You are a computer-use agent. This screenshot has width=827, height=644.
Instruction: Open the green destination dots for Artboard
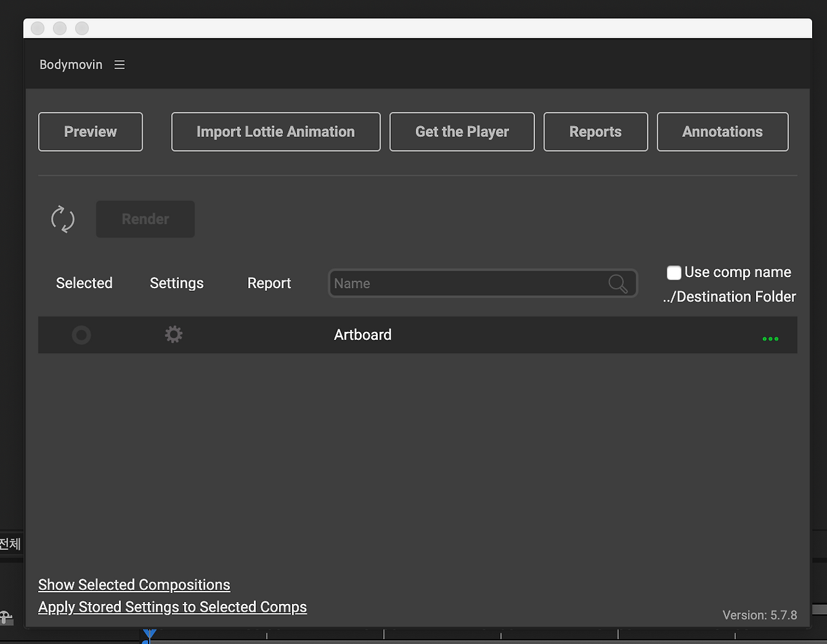coord(770,338)
